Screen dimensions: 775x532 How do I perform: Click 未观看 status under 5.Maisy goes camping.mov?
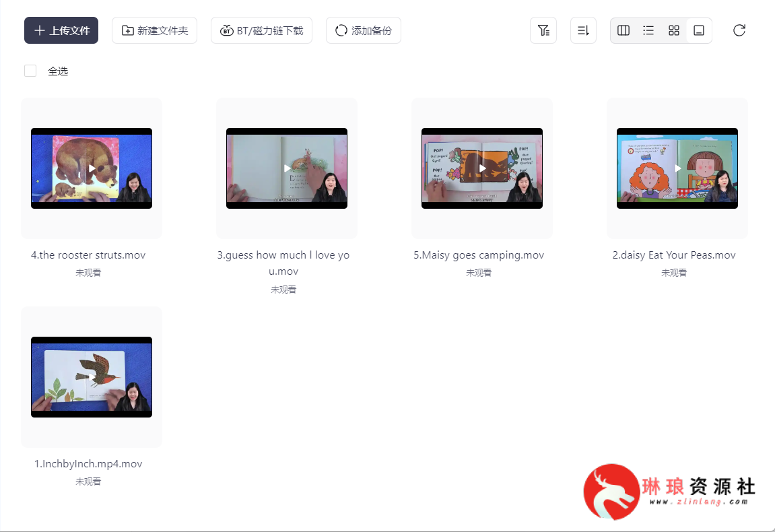[x=479, y=273]
